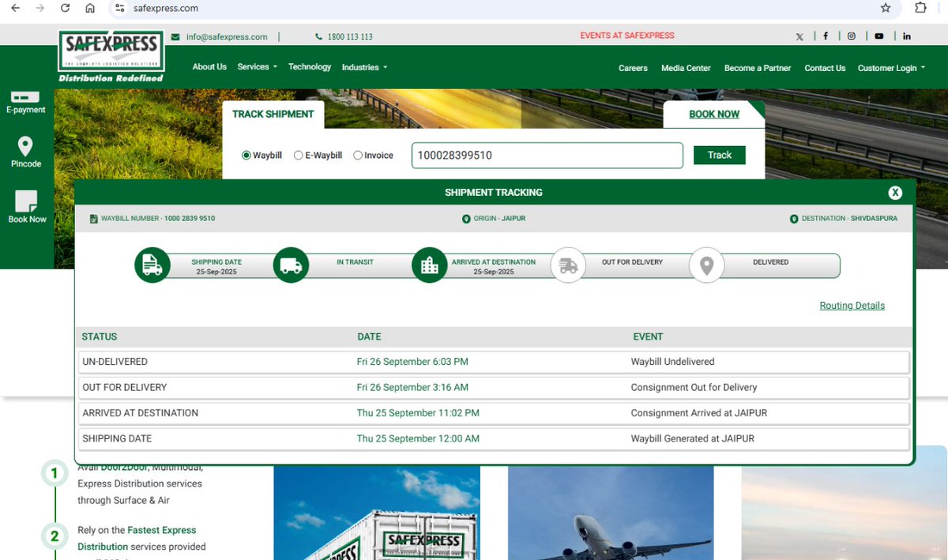The width and height of the screenshot is (948, 560).
Task: Click the green Track button
Action: (x=720, y=155)
